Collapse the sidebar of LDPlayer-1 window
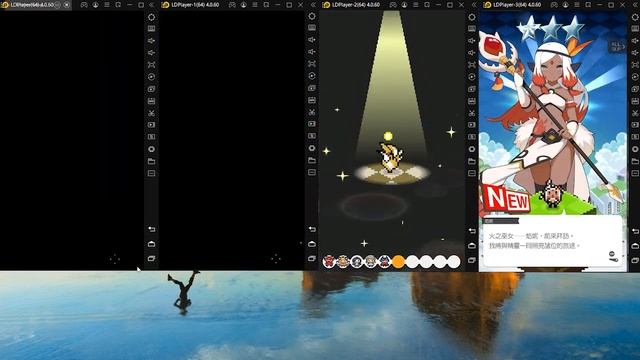The image size is (640, 360). coord(313,5)
